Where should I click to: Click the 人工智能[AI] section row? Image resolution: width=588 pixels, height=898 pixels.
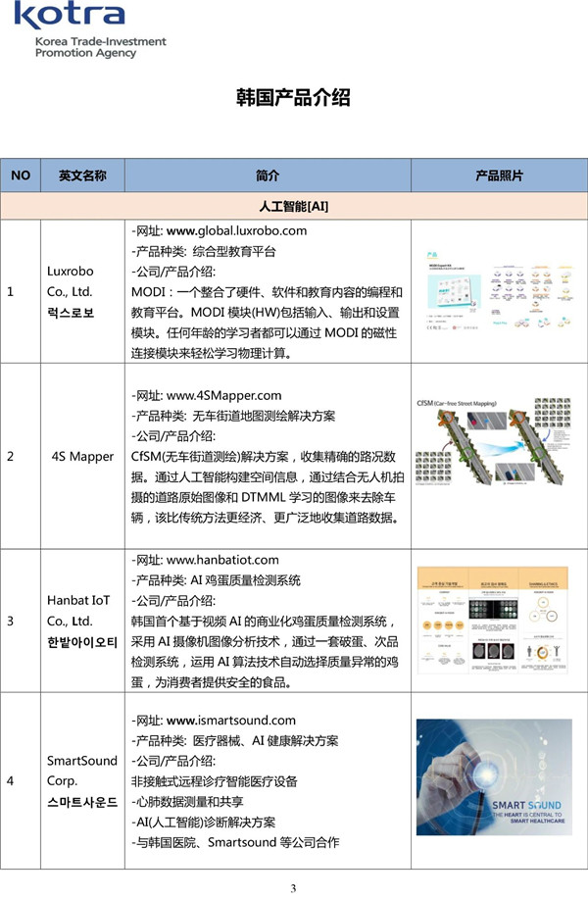(294, 206)
